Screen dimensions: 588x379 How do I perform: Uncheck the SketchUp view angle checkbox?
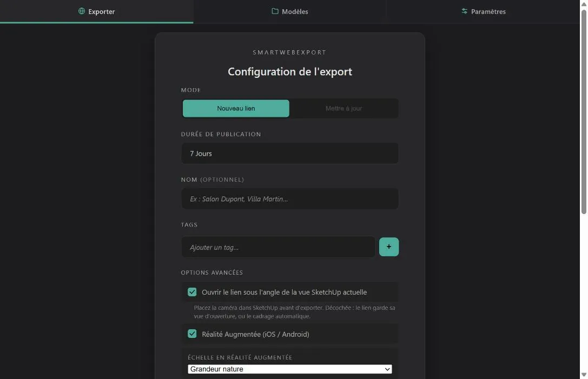pos(192,292)
